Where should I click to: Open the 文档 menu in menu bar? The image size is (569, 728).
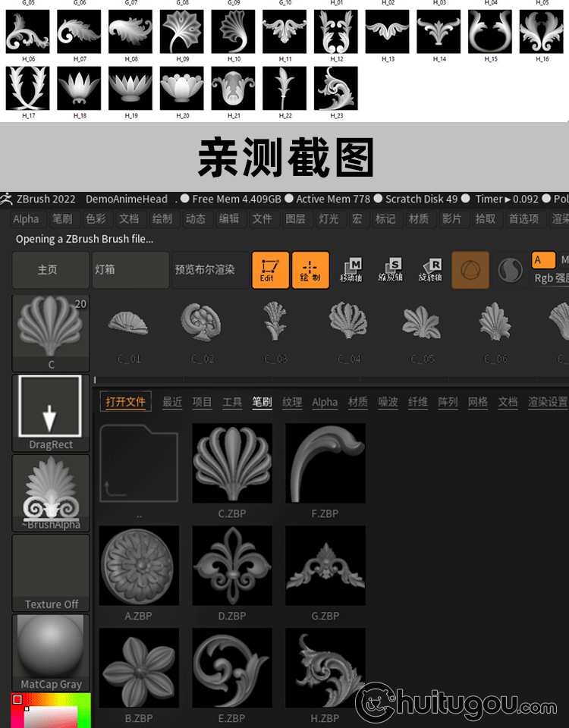tap(129, 218)
